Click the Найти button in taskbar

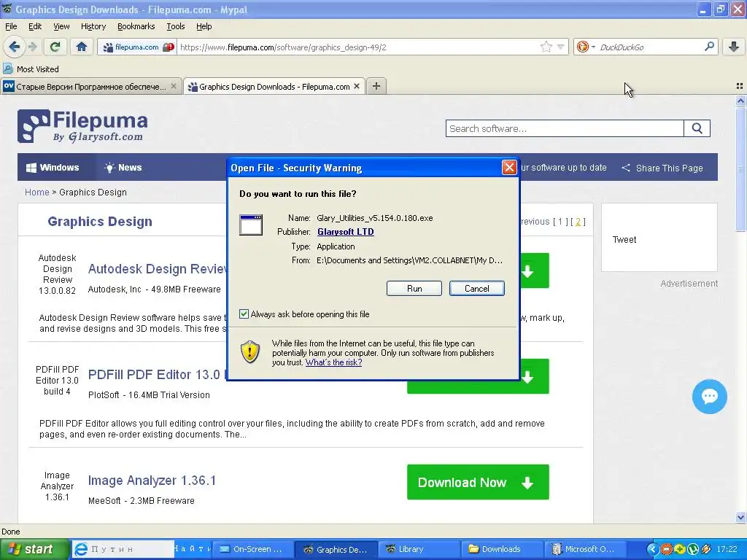tap(192, 549)
